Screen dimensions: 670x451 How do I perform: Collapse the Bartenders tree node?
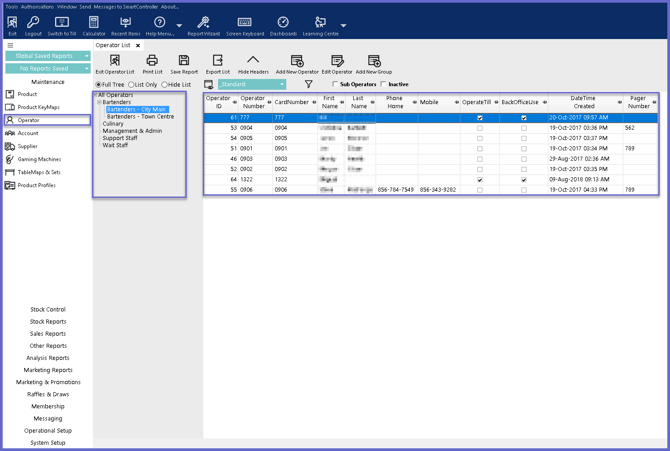[x=99, y=102]
